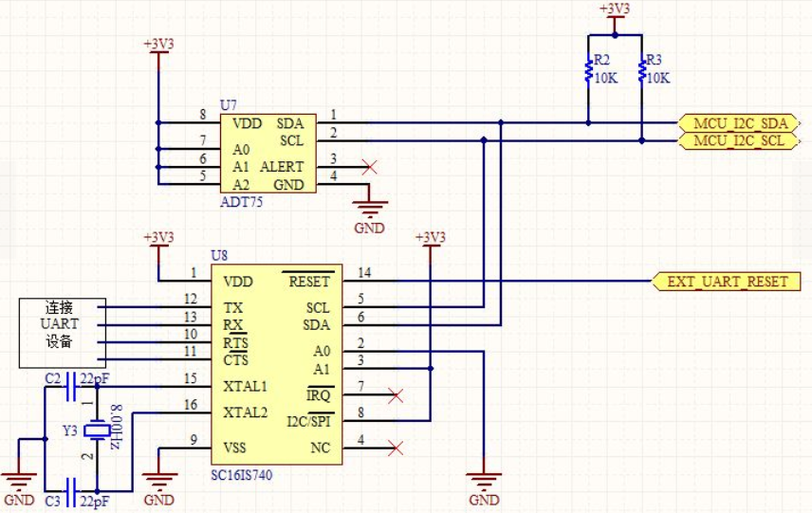Select the U8 SC16IS740 chip body
Screen dimensions: 812x513
277,364
